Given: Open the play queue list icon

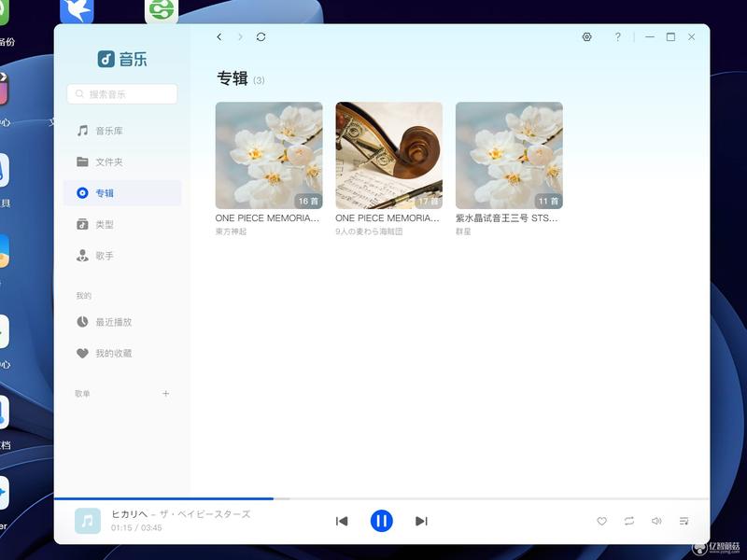Looking at the screenshot, I should click(684, 521).
